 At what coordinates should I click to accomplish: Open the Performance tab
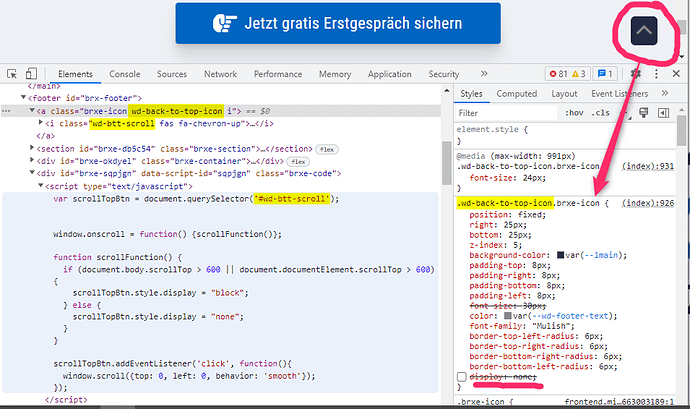278,74
